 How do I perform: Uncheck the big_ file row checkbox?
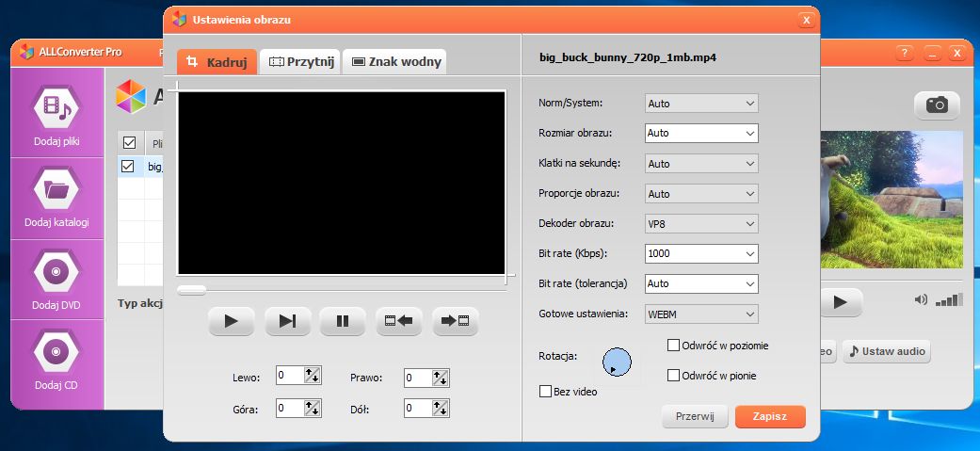(127, 167)
